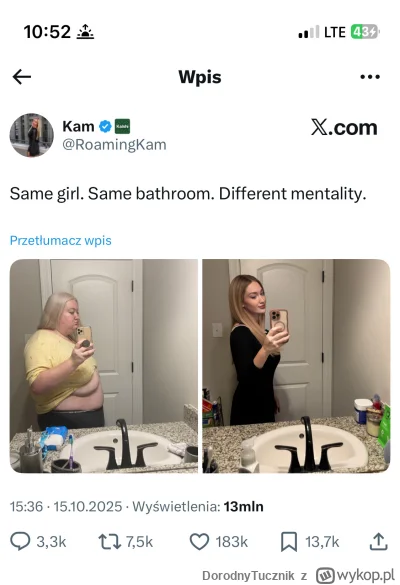Tap the Kam display name
Screen dimensions: 400x585
pos(78,126)
